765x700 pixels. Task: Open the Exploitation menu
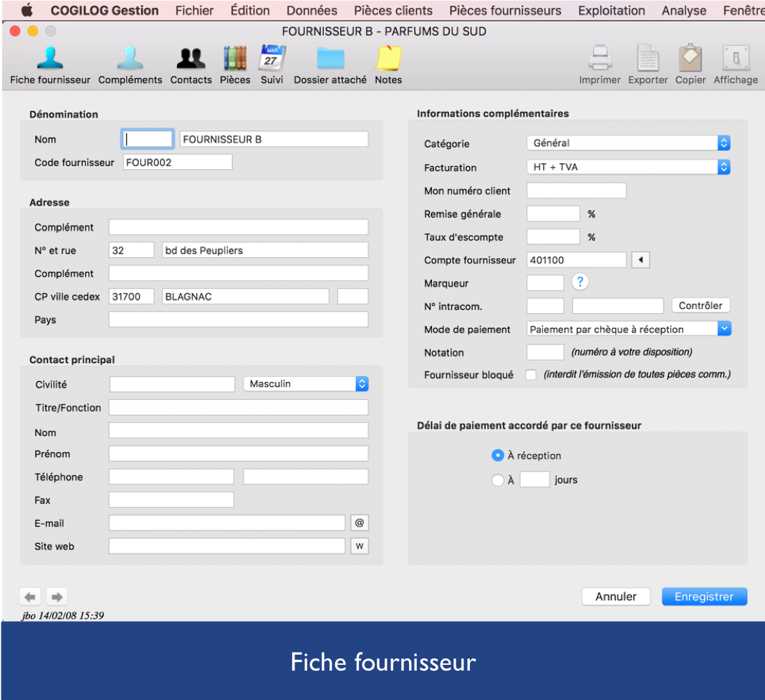click(x=611, y=10)
